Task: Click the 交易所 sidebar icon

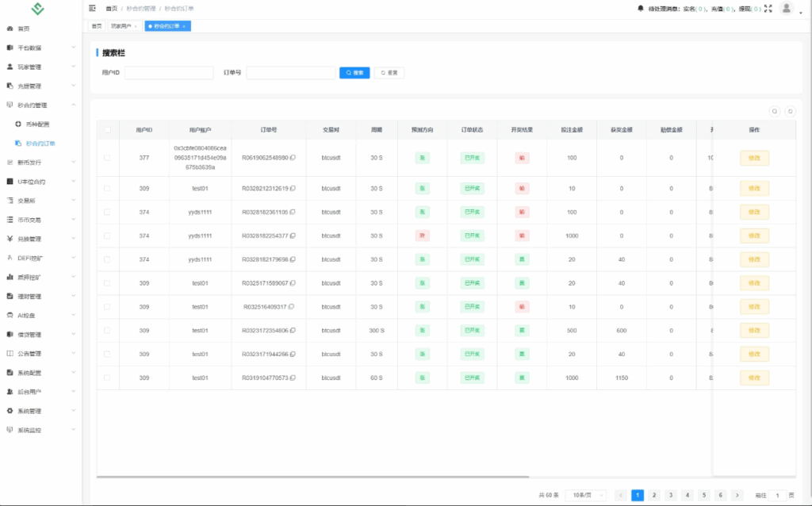Action: (10, 201)
